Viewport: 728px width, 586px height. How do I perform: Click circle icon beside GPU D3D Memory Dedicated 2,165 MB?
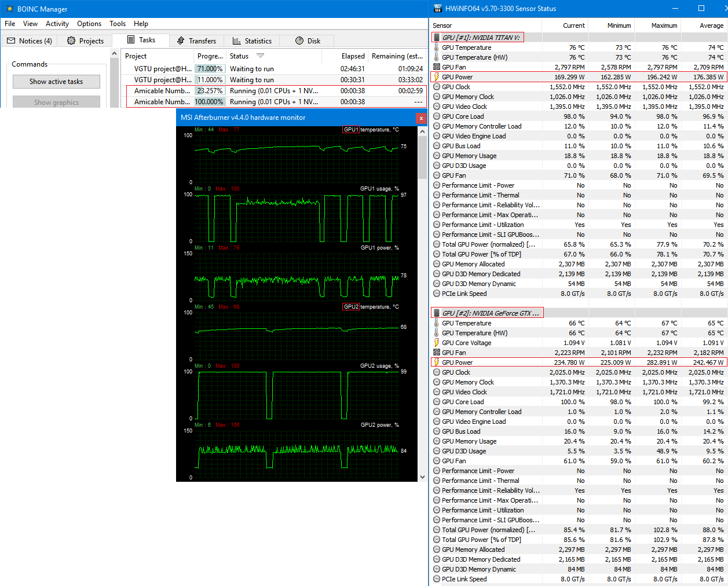437,559
